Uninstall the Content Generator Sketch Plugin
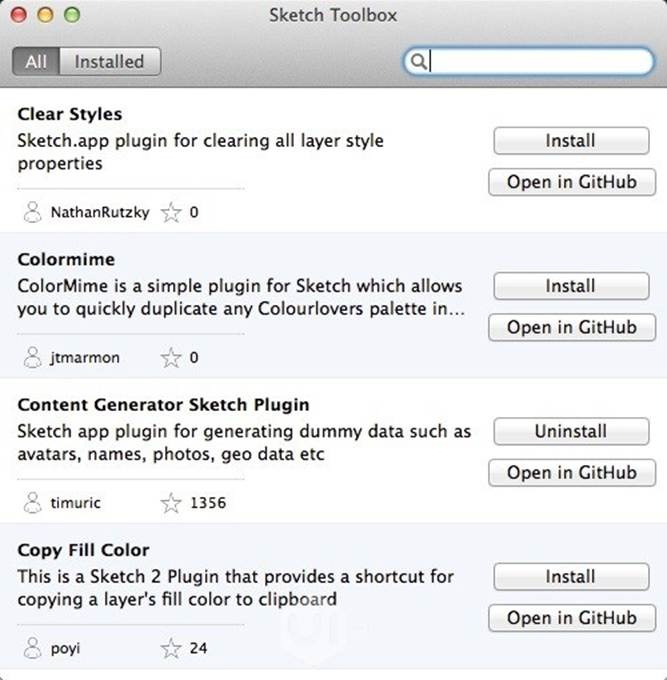Viewport: 667px width, 680px height. [570, 431]
